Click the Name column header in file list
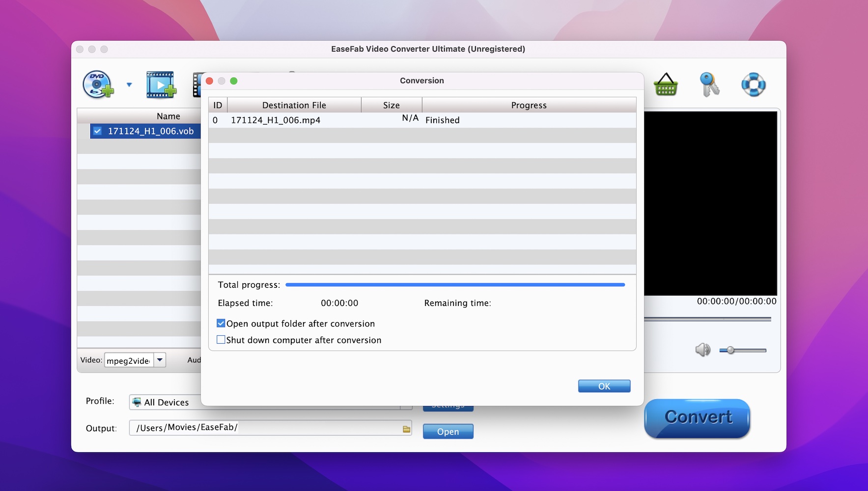 point(168,116)
